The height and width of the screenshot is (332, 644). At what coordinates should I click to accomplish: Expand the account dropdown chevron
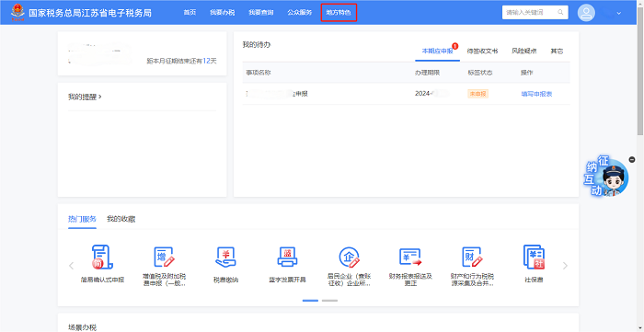619,13
